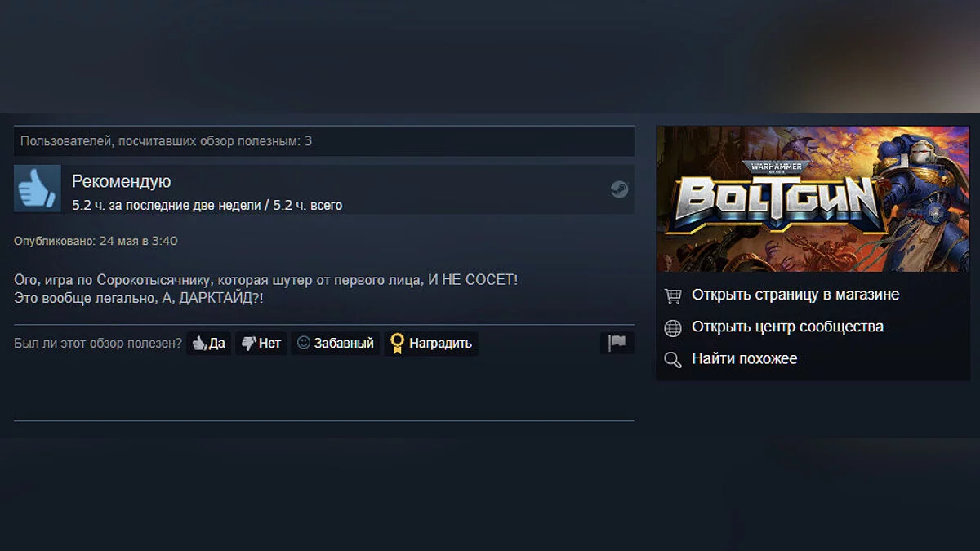Viewport: 980px width, 551px height.
Task: Mark the review as Забавный
Action: (336, 343)
